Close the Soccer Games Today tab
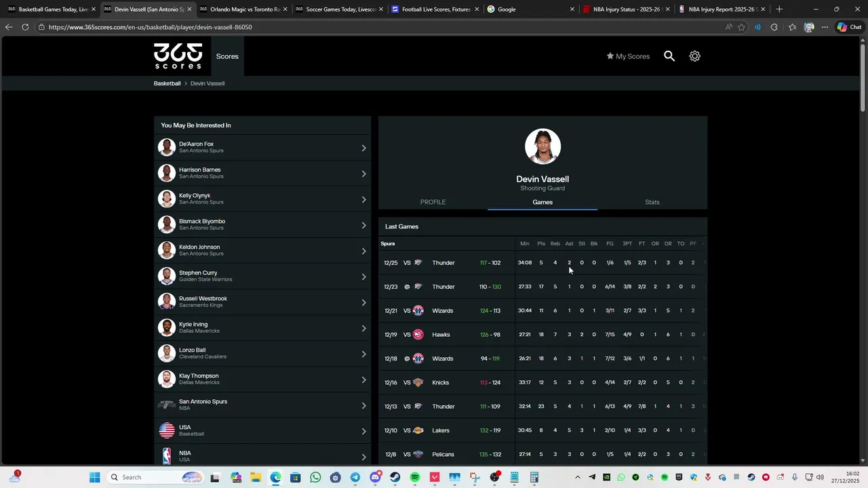The image size is (868, 488). coord(381,9)
